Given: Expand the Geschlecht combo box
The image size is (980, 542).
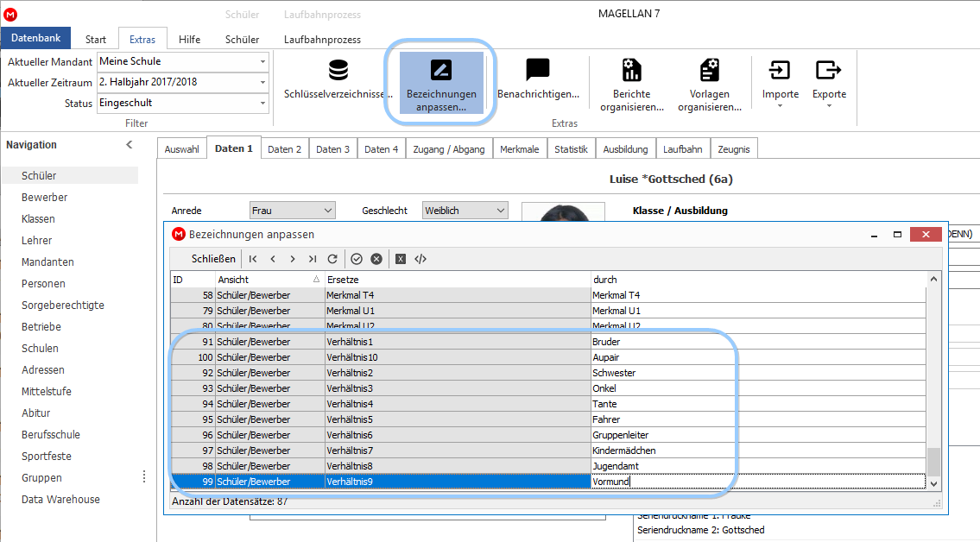Looking at the screenshot, I should 500,211.
